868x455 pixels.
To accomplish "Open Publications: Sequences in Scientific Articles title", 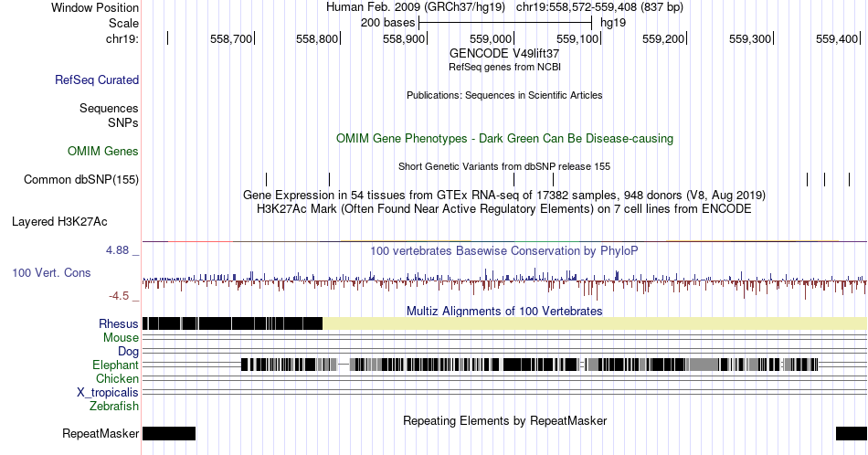I will point(504,95).
